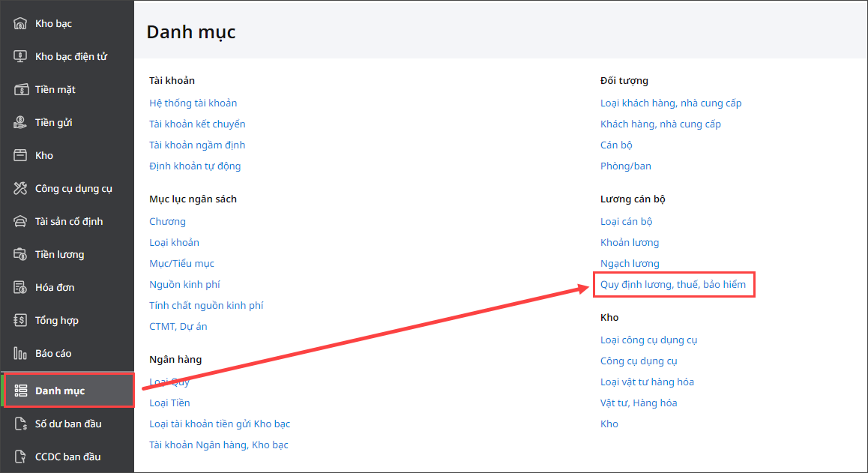
Task: Click the Công cụ dụng cụ tools icon
Action: click(20, 188)
